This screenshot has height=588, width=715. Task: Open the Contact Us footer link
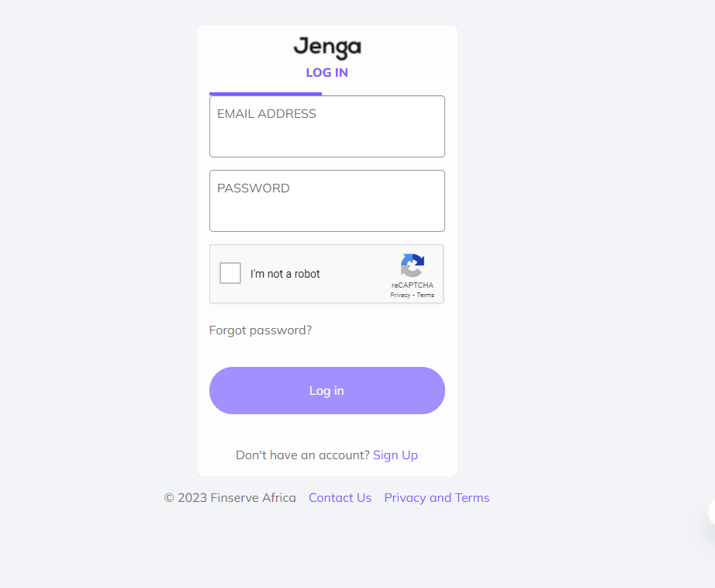click(x=340, y=498)
